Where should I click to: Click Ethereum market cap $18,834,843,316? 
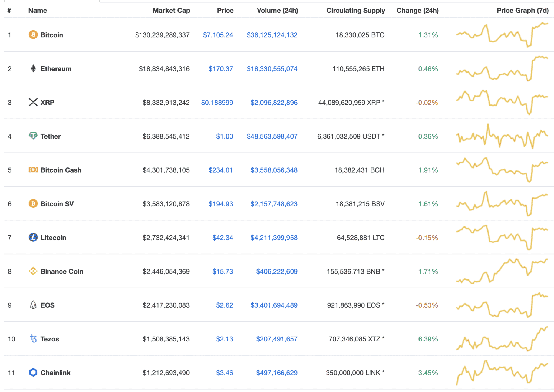coord(164,69)
